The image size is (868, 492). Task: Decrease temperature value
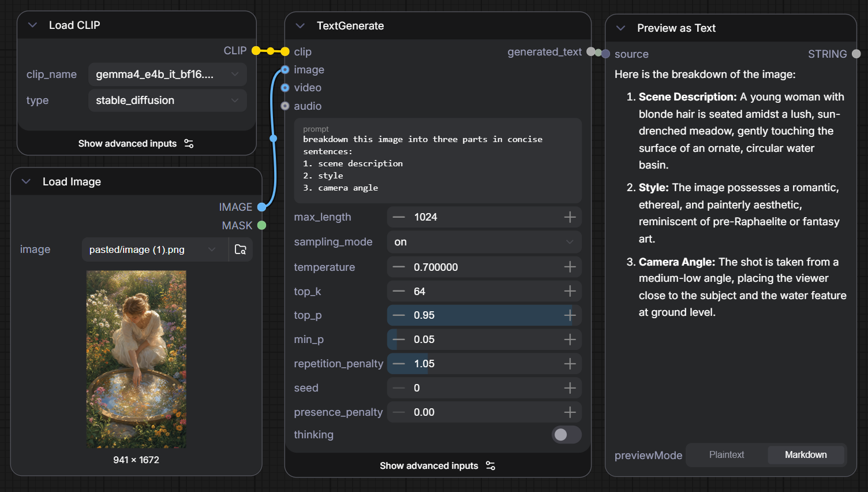pos(399,267)
